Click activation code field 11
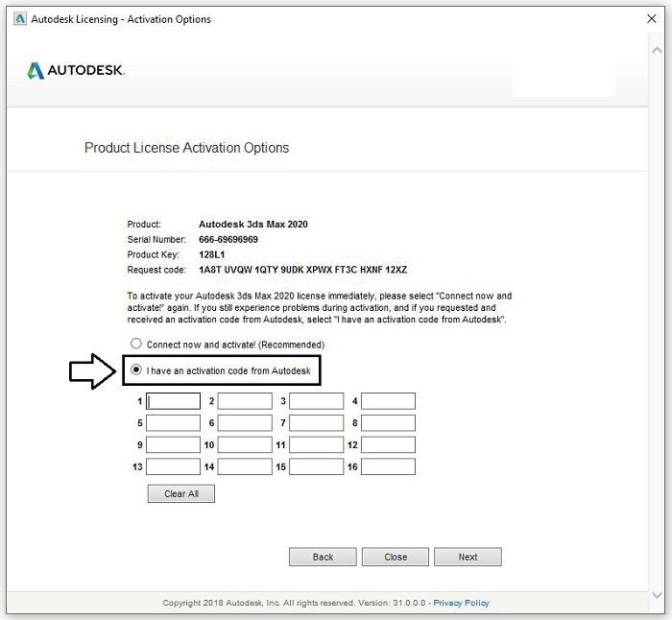The image size is (672, 620). [x=316, y=444]
